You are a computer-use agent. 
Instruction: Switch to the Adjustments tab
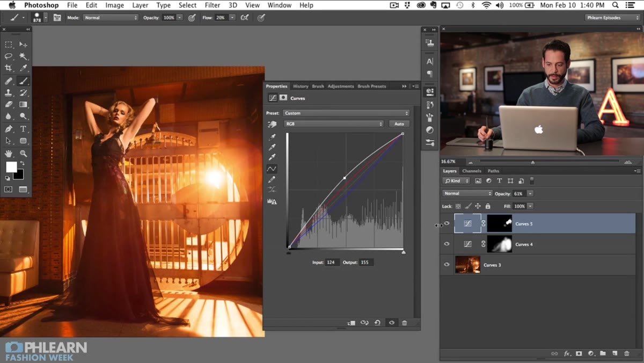pos(341,86)
